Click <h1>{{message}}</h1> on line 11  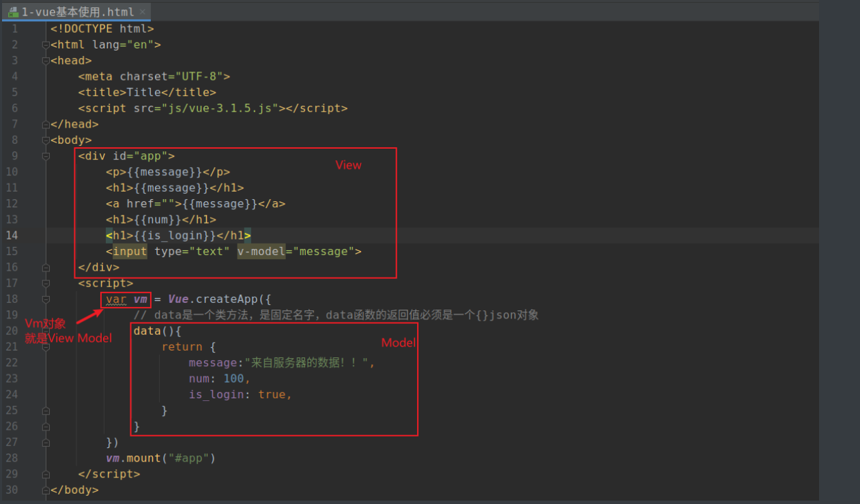[x=175, y=188]
